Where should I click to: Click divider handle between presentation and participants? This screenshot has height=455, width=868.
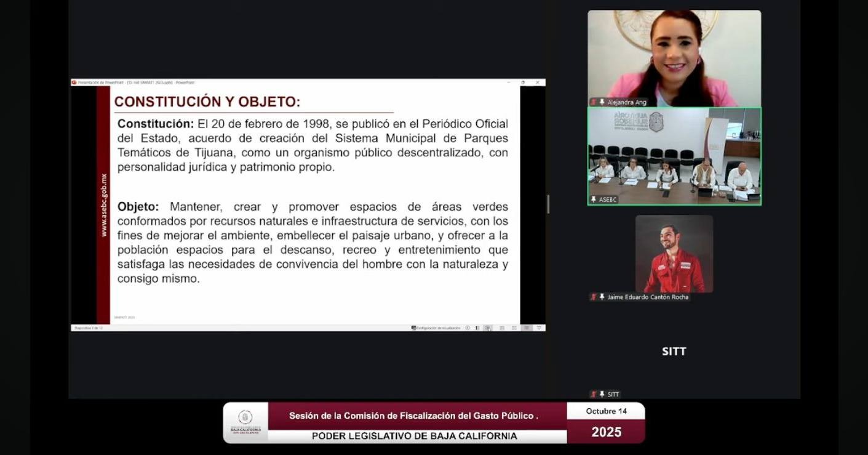pyautogui.click(x=548, y=204)
